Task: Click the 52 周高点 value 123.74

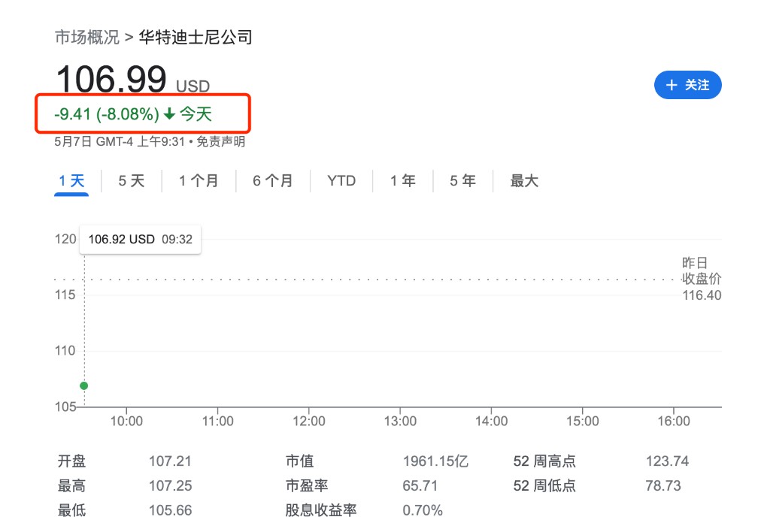Action: [x=667, y=461]
